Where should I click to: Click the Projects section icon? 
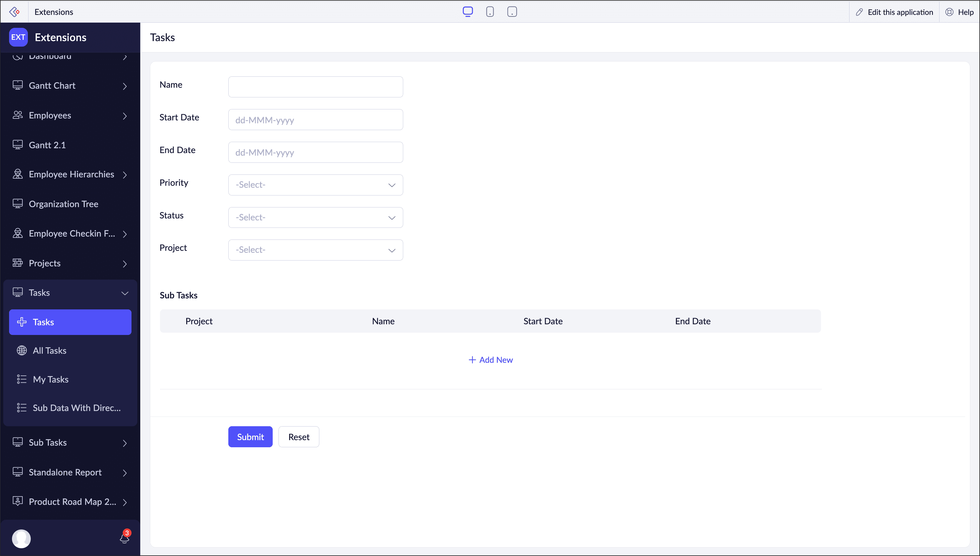click(x=17, y=263)
